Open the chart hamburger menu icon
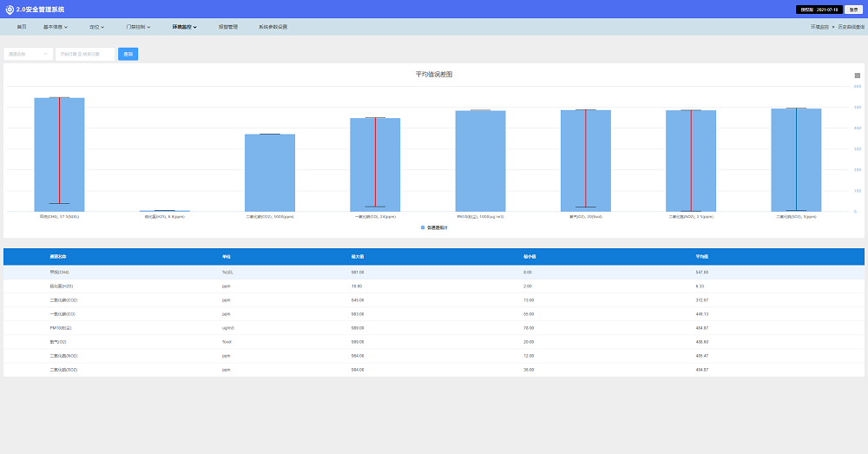 pos(857,76)
